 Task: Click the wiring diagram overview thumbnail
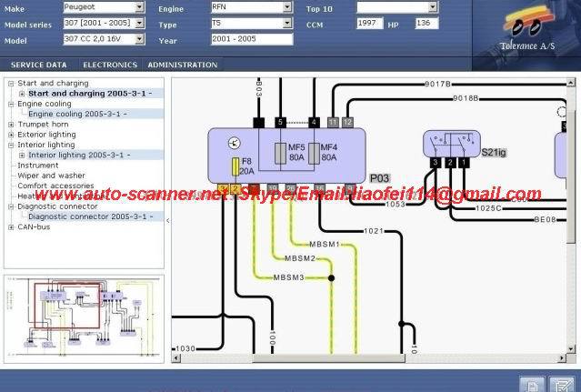[x=84, y=318]
